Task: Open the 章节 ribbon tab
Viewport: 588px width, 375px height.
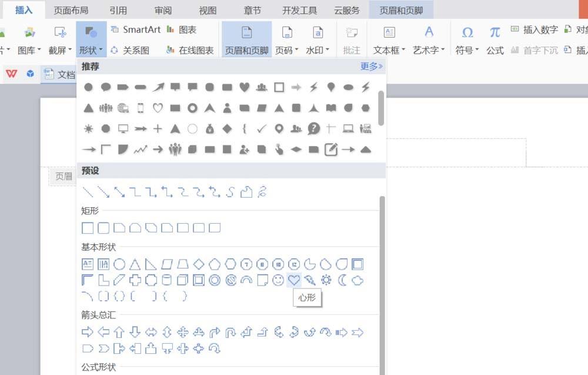Action: click(252, 9)
